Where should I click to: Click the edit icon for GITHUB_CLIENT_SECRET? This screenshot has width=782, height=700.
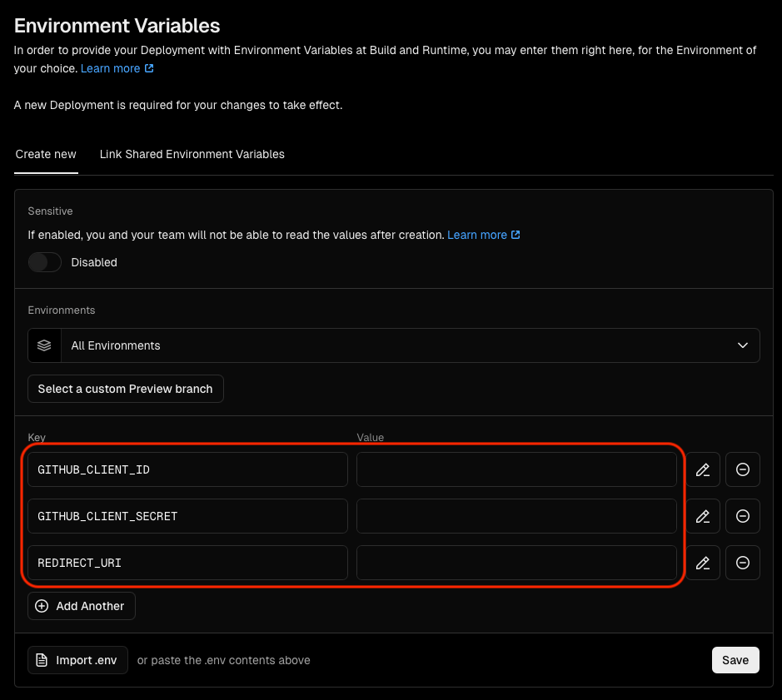pos(702,516)
